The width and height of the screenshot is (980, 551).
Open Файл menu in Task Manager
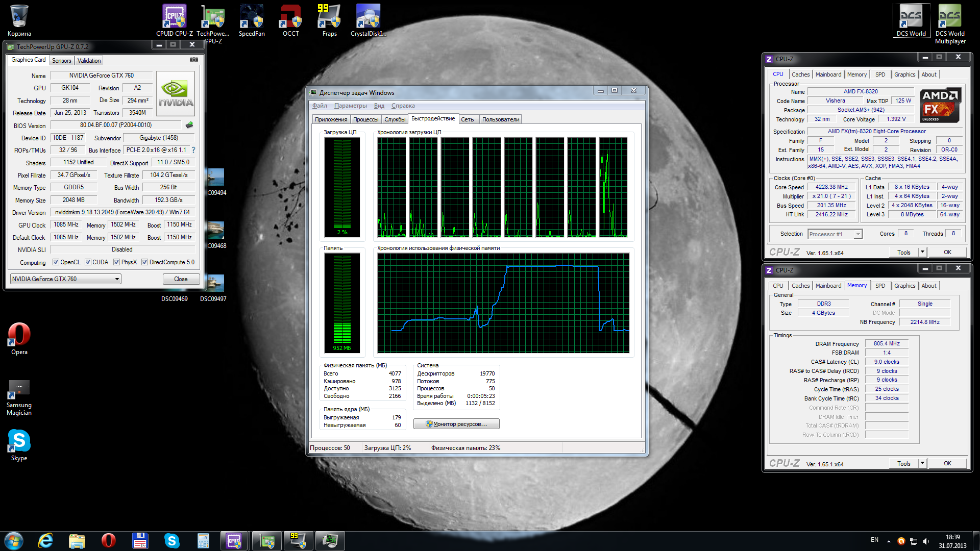pyautogui.click(x=320, y=106)
